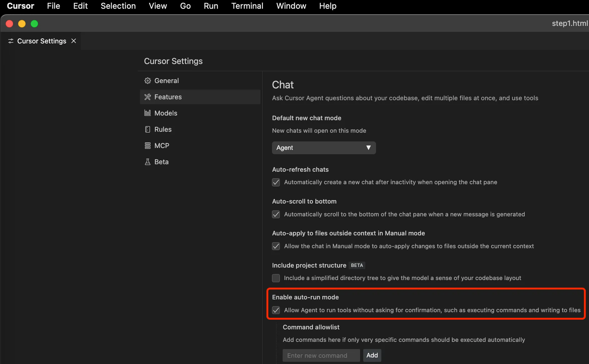Screen dimensions: 589x364
Task: Click the Auto-scroll to bottom heading
Action: pos(304,201)
